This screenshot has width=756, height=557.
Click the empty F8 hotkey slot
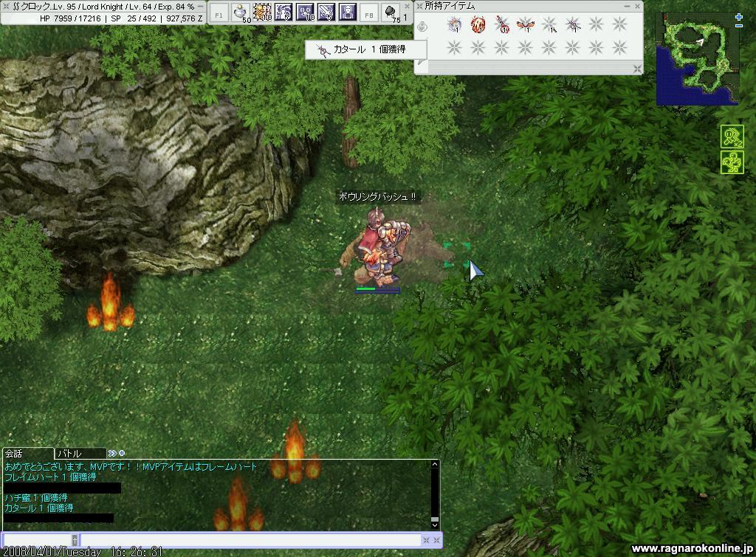pyautogui.click(x=369, y=14)
